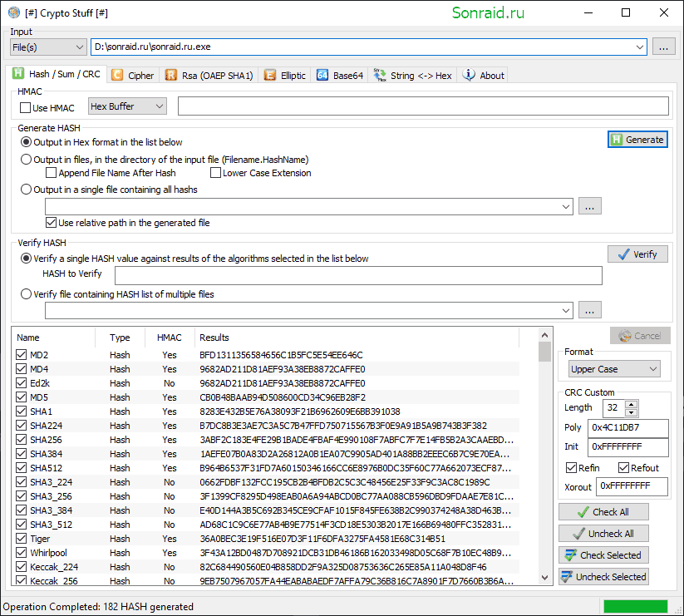Click the results list scrollbar thumb
This screenshot has width=684, height=616.
click(544, 352)
